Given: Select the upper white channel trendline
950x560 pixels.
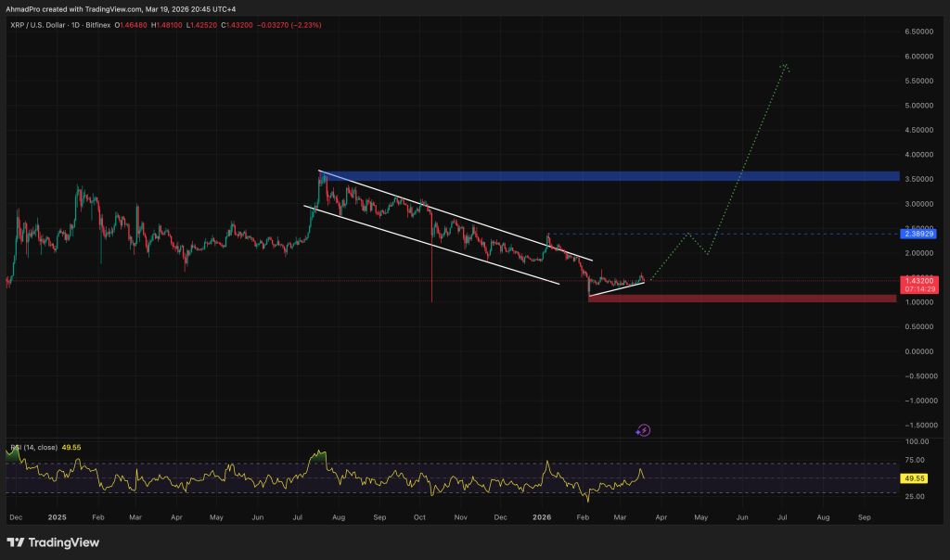Looking at the screenshot, I should tap(455, 215).
